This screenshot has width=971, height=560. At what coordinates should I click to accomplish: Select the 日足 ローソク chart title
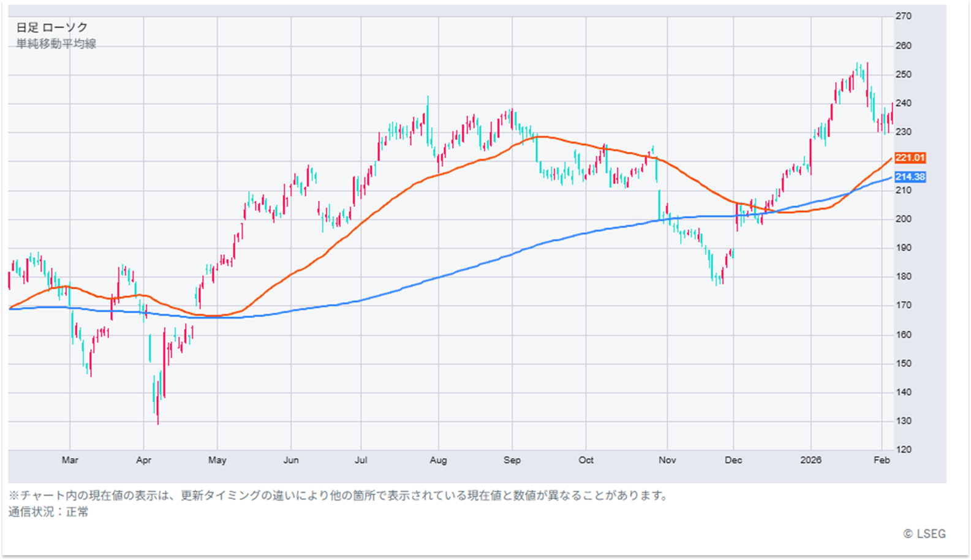coord(52,28)
